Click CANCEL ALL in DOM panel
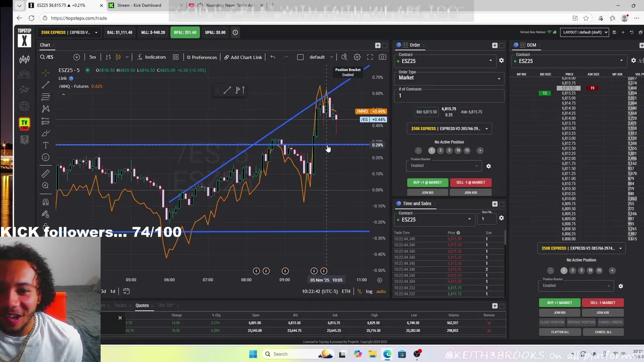Screen dimensions: 644x362 [x=603, y=332]
